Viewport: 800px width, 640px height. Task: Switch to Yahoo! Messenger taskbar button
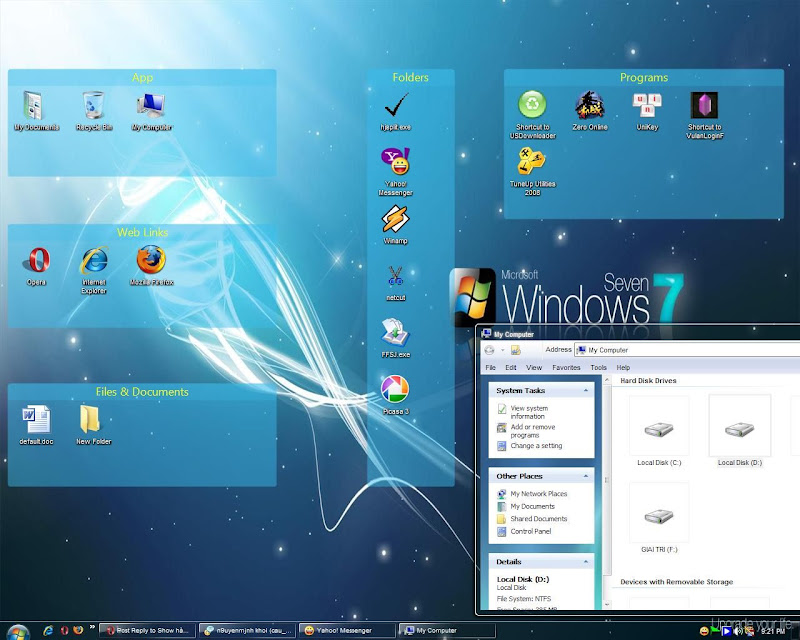pos(347,630)
